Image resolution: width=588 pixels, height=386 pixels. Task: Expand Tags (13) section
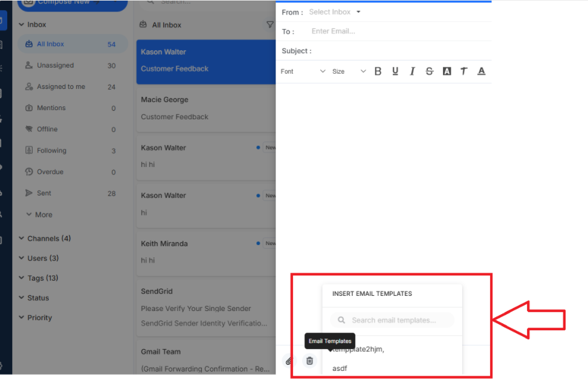(x=39, y=278)
